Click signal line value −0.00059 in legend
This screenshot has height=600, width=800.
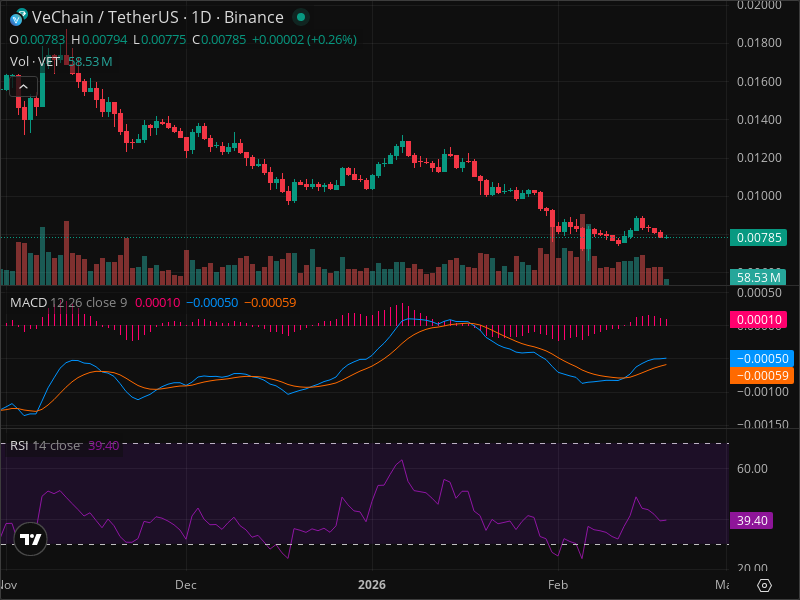pos(270,303)
